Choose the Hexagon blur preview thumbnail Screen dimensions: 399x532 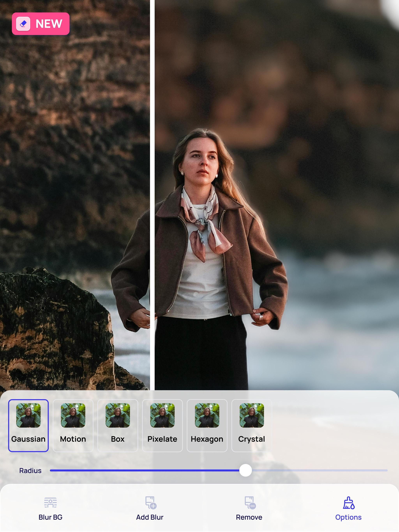pos(207,415)
